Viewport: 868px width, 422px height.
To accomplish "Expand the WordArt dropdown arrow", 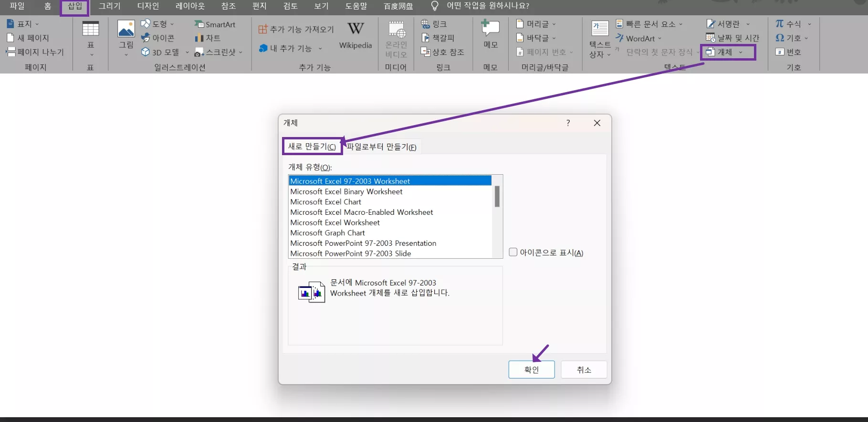I will (659, 39).
